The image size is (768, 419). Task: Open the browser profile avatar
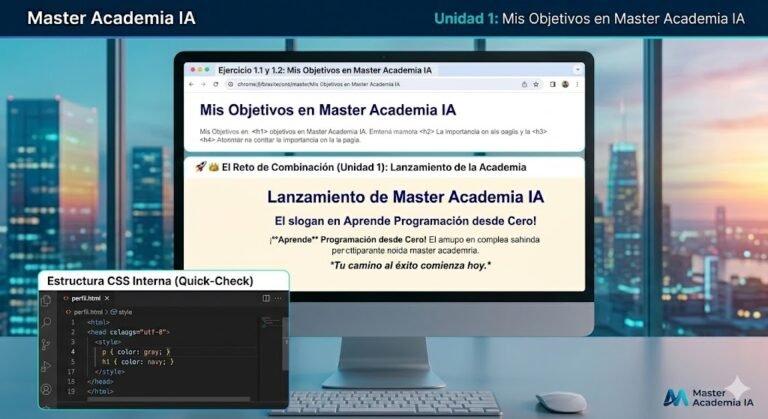point(565,84)
